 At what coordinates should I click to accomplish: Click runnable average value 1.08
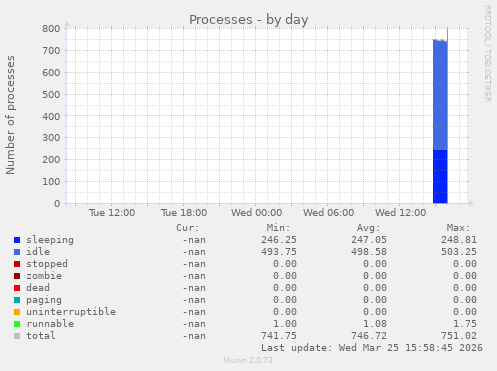(x=375, y=324)
